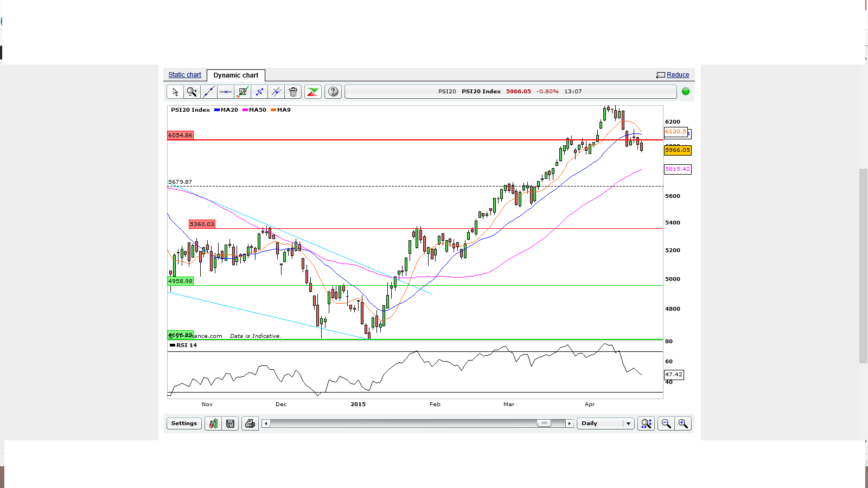The height and width of the screenshot is (488, 868).
Task: Click the zoom out magnifier button
Action: click(666, 423)
